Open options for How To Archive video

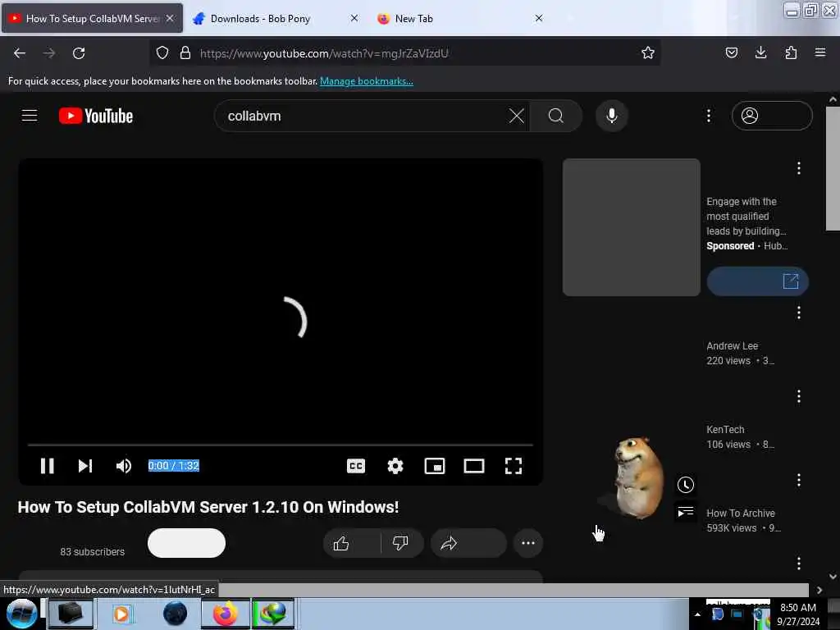click(799, 480)
